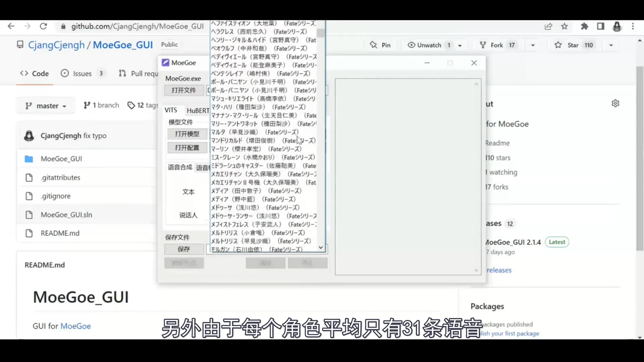Click the Unwatch button

pos(429,45)
